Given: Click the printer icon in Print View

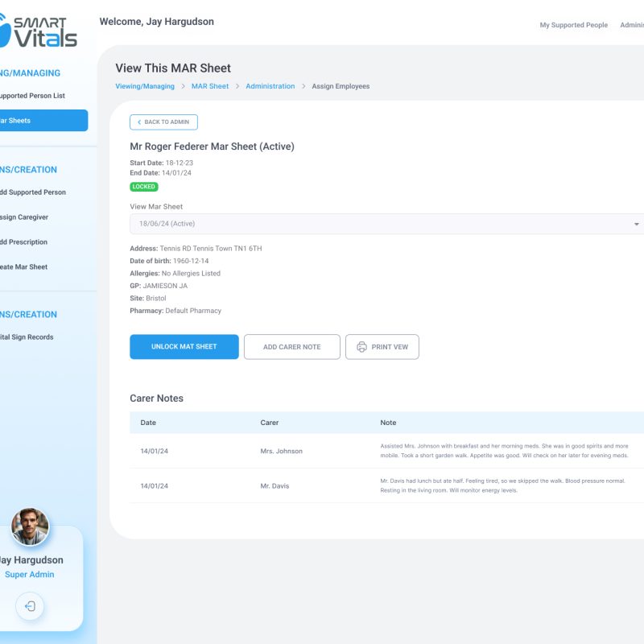Looking at the screenshot, I should tap(361, 347).
